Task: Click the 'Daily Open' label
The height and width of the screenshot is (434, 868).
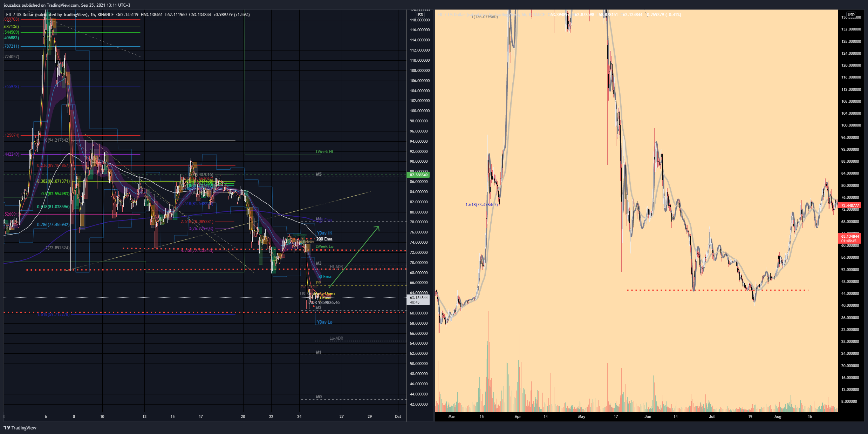Action: coord(324,293)
